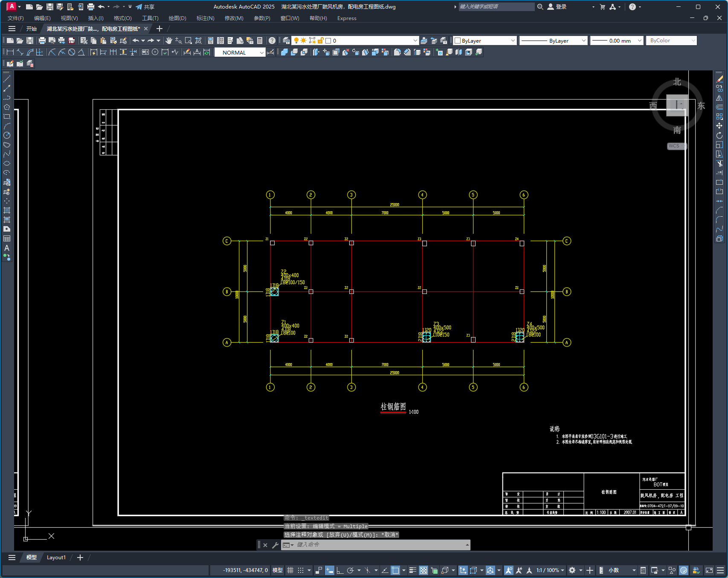Click the ByLayer white color swatch
Viewport: 728px width, 578px height.
click(x=458, y=41)
